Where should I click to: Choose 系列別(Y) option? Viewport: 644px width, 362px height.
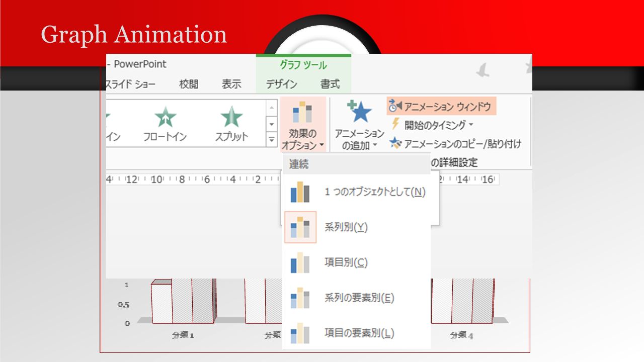pos(356,227)
